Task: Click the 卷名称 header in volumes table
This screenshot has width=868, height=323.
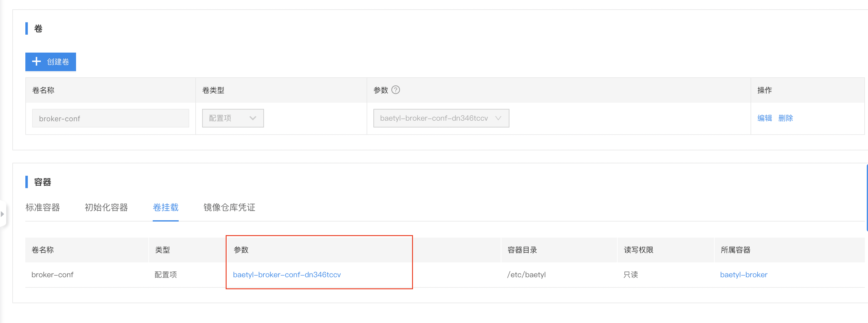Action: (x=43, y=90)
